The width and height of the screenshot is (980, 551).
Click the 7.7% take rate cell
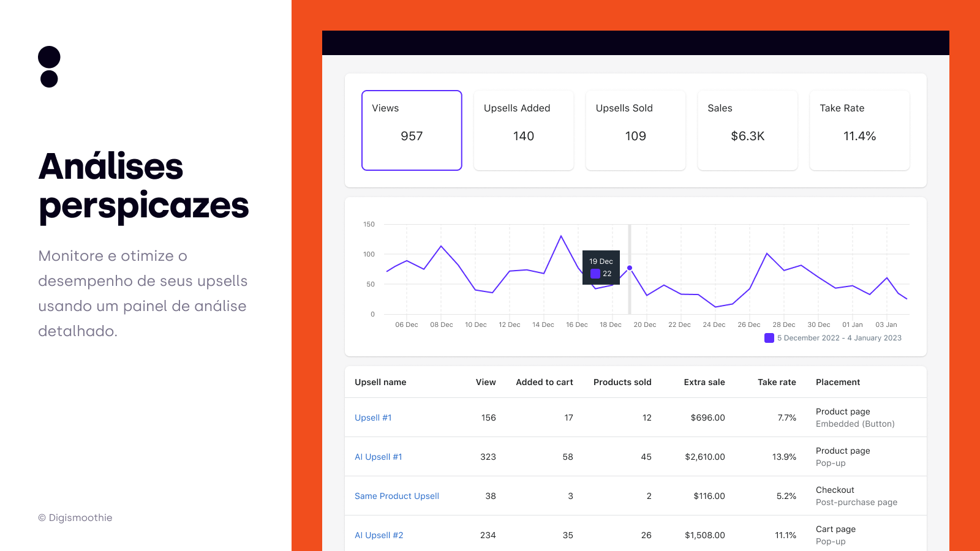tap(787, 418)
